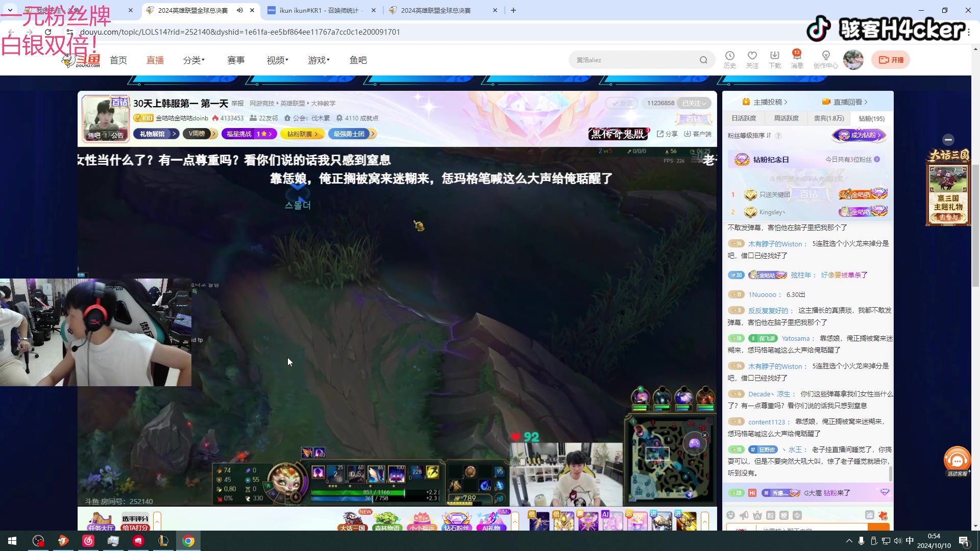Expand the panel arrow beside 选手评分
980x551 pixels.
157,521
